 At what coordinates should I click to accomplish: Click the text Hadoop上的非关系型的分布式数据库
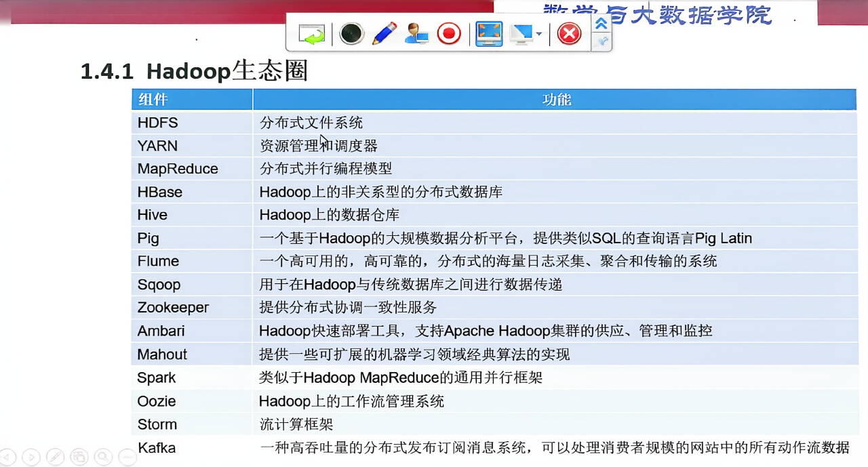pyautogui.click(x=381, y=192)
